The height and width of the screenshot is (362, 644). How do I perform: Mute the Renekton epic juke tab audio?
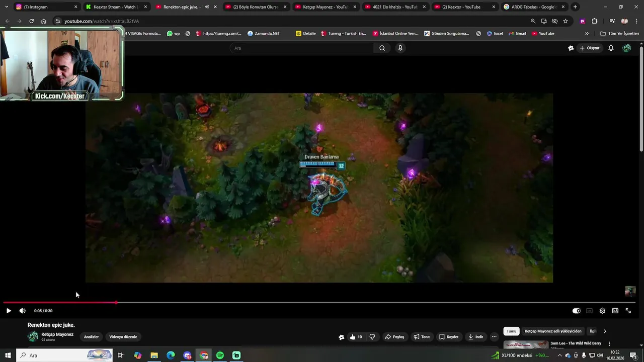207,7
